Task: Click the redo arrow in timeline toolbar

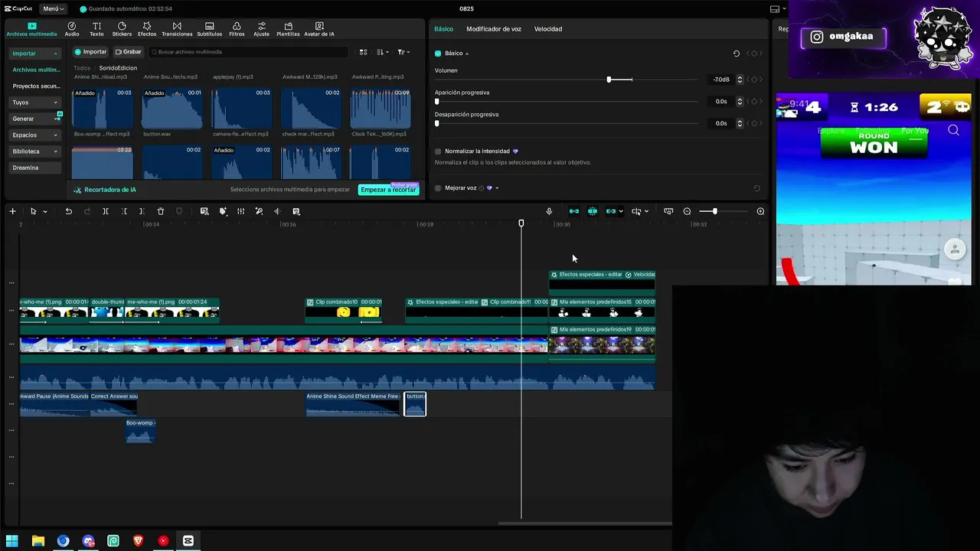Action: coord(87,211)
